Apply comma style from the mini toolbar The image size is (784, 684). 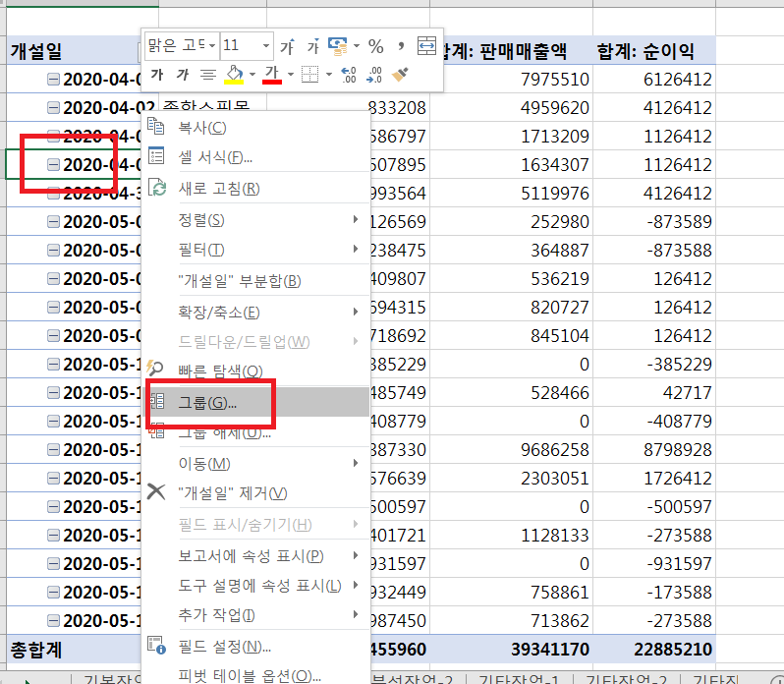click(x=401, y=46)
